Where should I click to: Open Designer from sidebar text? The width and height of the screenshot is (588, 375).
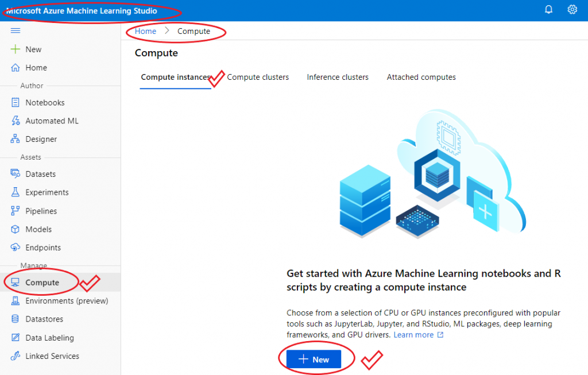point(41,139)
